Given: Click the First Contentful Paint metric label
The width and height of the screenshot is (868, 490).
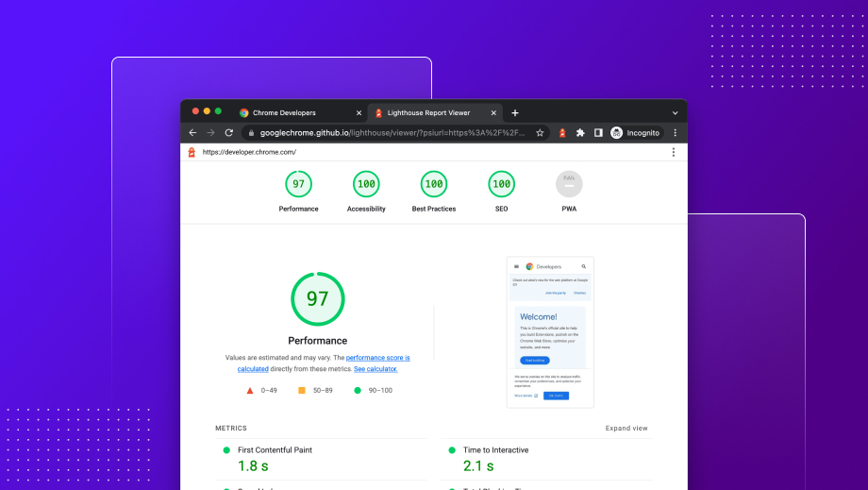Looking at the screenshot, I should 275,450.
